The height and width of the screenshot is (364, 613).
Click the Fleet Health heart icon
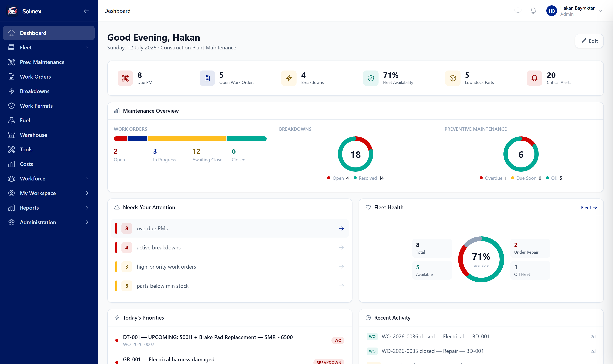368,207
